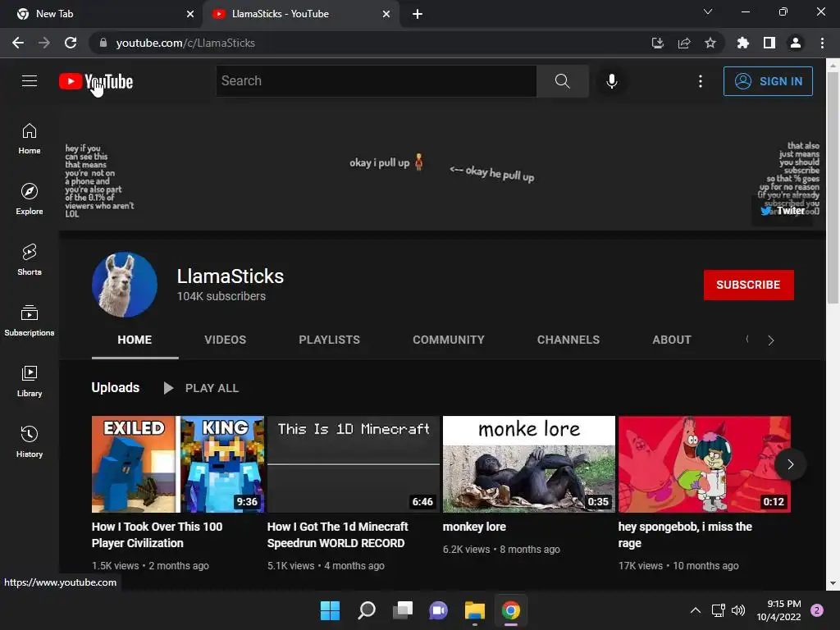Open title How I Took Over This 100 Player Civilization
The height and width of the screenshot is (630, 840).
157,535
